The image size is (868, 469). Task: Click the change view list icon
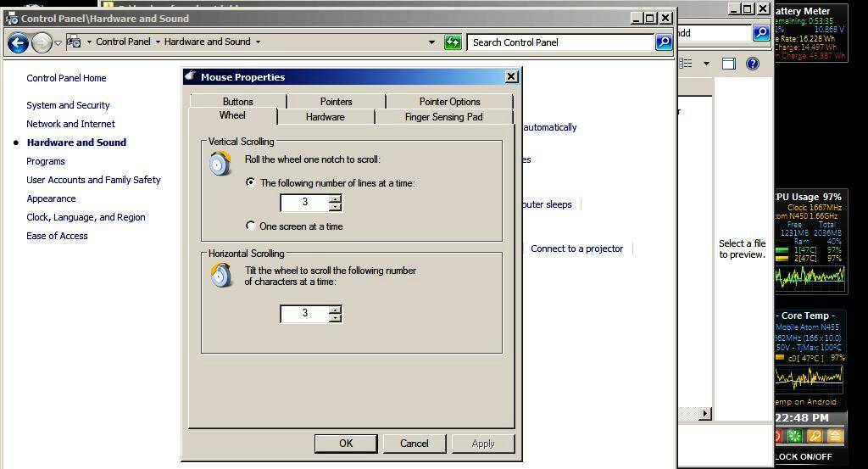(x=687, y=64)
